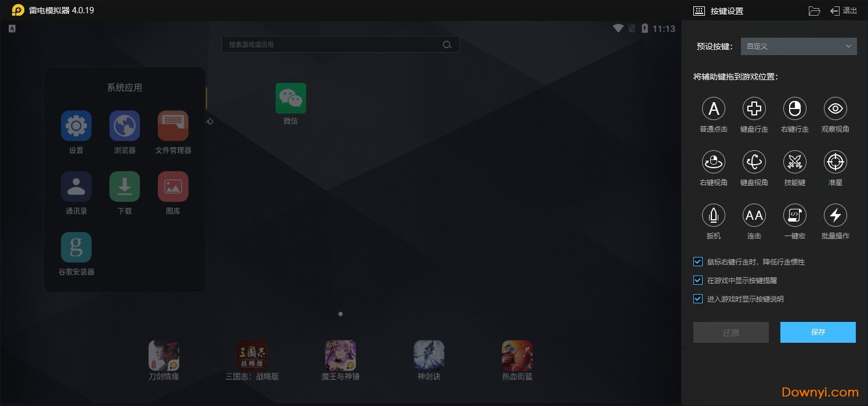
Task: Uncheck 鼠标右键行走时，降低行走惯性 checkbox
Action: 698,262
